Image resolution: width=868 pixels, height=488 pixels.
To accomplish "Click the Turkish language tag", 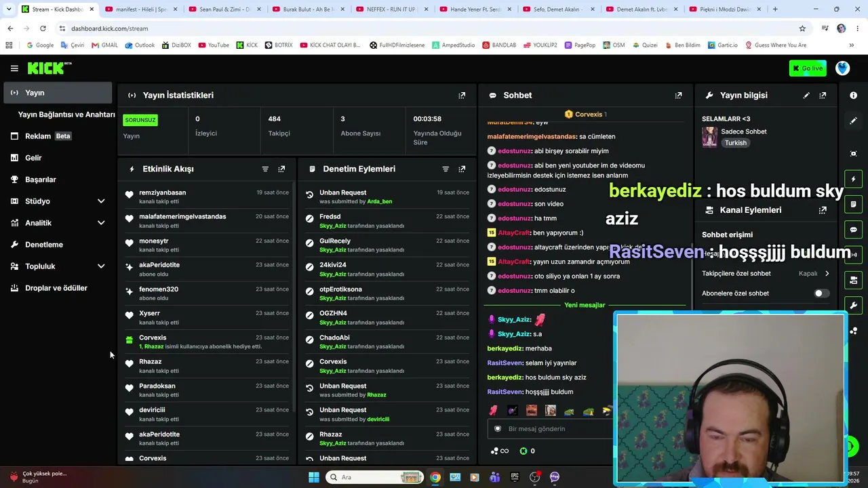I will 735,143.
